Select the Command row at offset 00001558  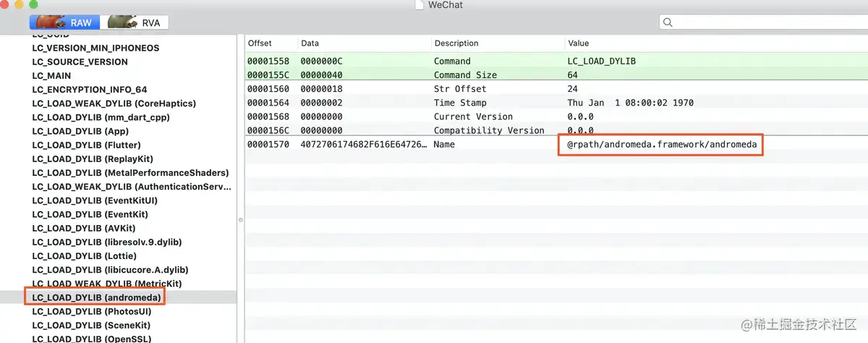[x=556, y=62]
